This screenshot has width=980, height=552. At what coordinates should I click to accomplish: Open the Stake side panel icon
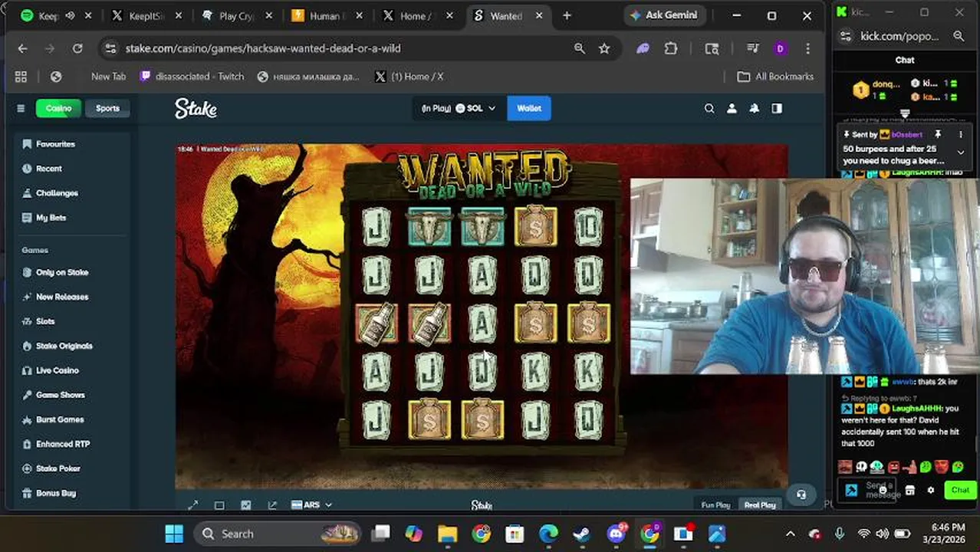[x=777, y=108]
